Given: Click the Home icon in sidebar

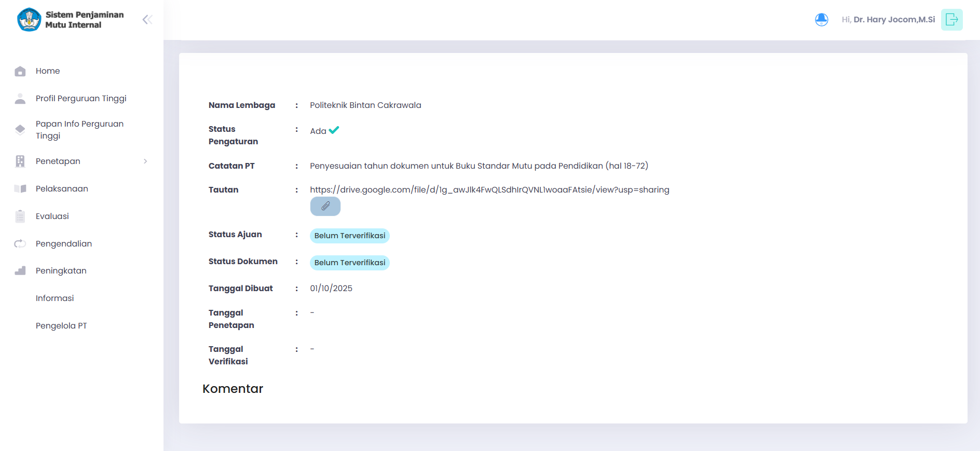Looking at the screenshot, I should pyautogui.click(x=20, y=71).
